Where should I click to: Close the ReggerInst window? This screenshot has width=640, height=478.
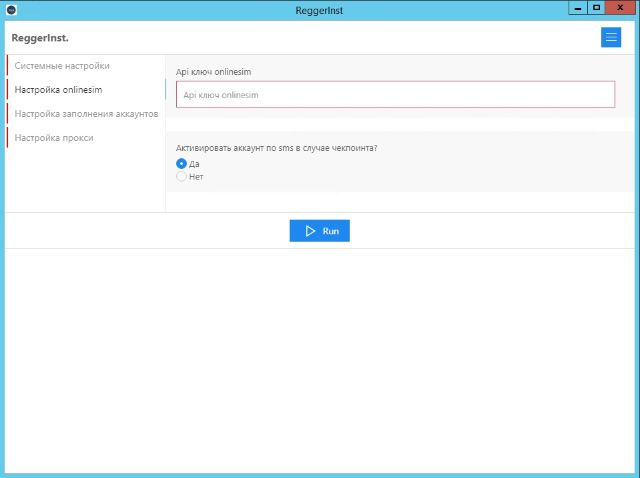pos(622,7)
